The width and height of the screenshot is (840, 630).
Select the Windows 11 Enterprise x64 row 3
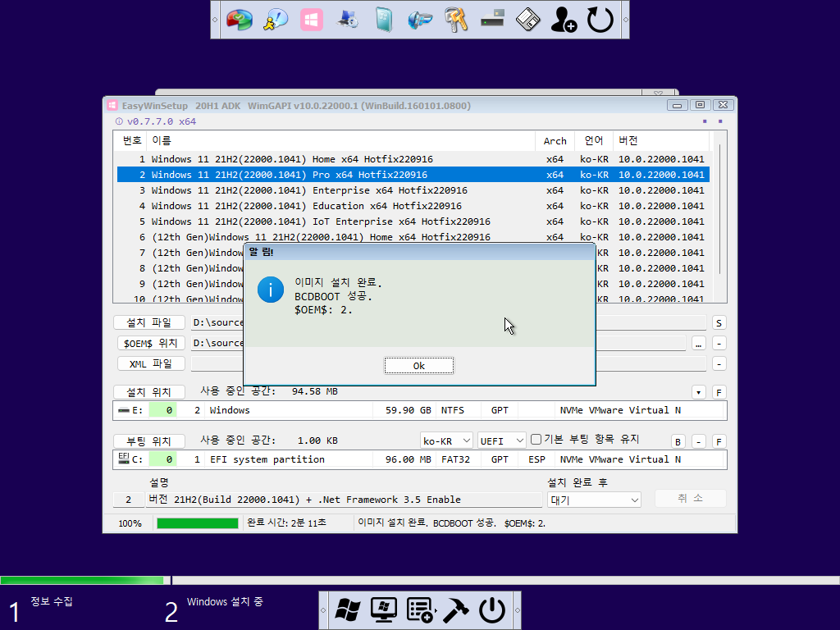click(413, 190)
